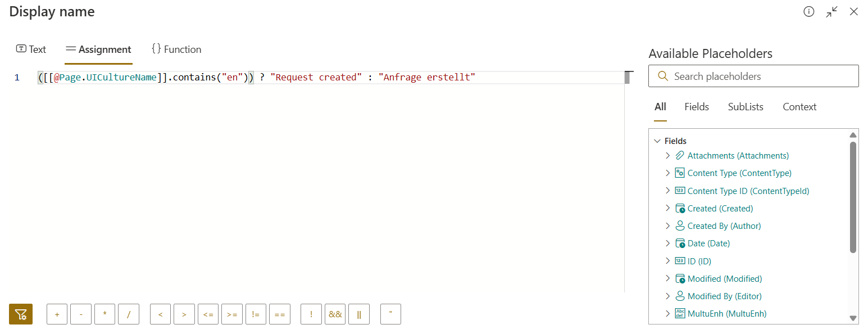Image resolution: width=868 pixels, height=329 pixels.
Task: Switch to the Text tab
Action: tap(31, 49)
